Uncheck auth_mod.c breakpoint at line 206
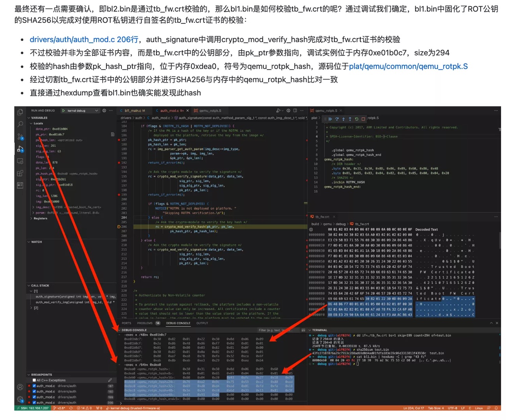This screenshot has height=420, width=515. tap(34, 402)
